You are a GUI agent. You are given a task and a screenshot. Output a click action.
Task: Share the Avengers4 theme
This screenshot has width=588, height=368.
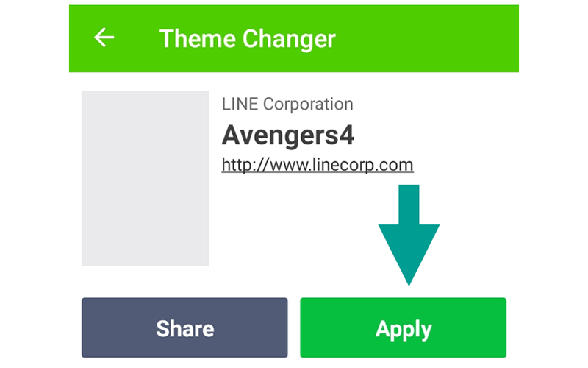coord(184,328)
